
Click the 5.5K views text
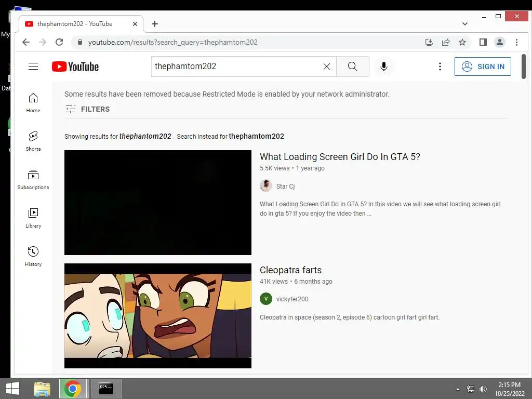pyautogui.click(x=274, y=168)
